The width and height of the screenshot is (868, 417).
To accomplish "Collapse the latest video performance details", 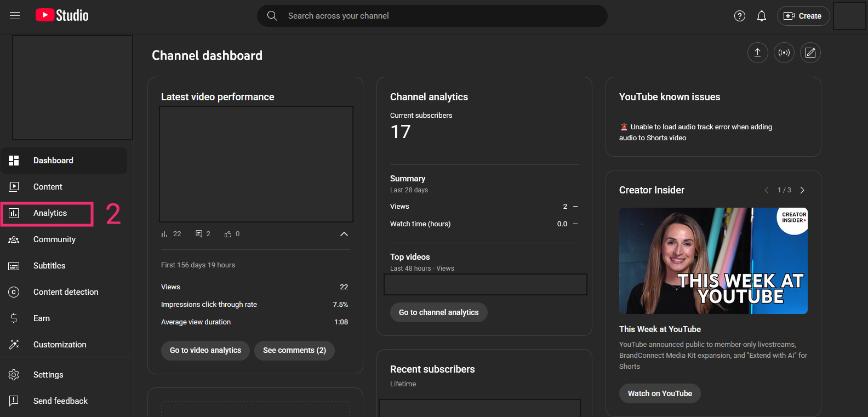I will (344, 234).
